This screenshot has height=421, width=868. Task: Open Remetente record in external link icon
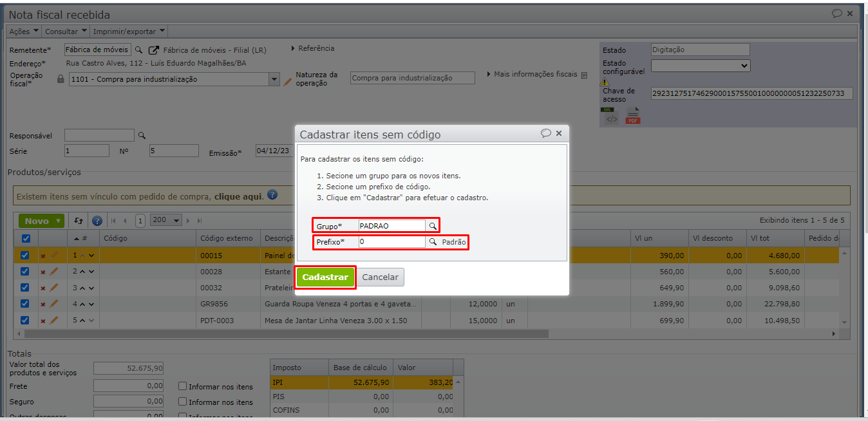tap(153, 50)
